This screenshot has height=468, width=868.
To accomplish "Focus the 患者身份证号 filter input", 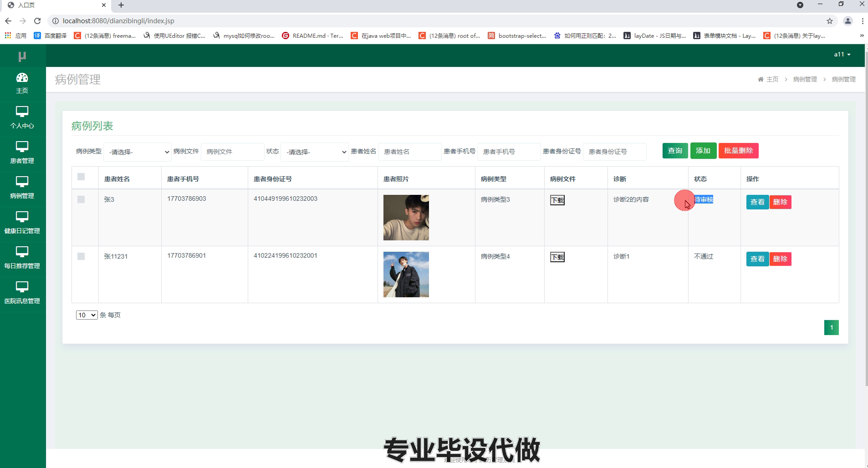I will click(614, 152).
